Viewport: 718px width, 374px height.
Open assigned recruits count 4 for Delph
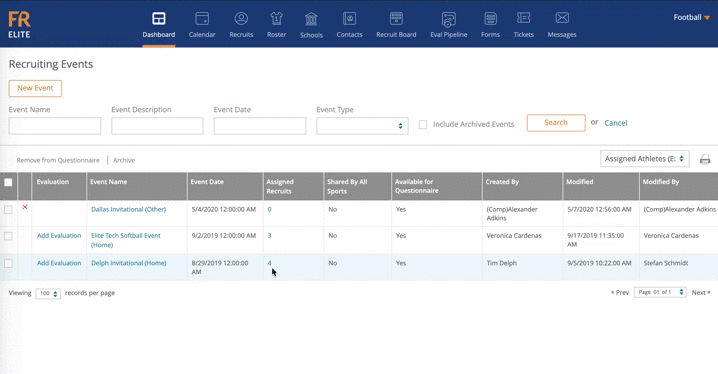click(x=269, y=263)
